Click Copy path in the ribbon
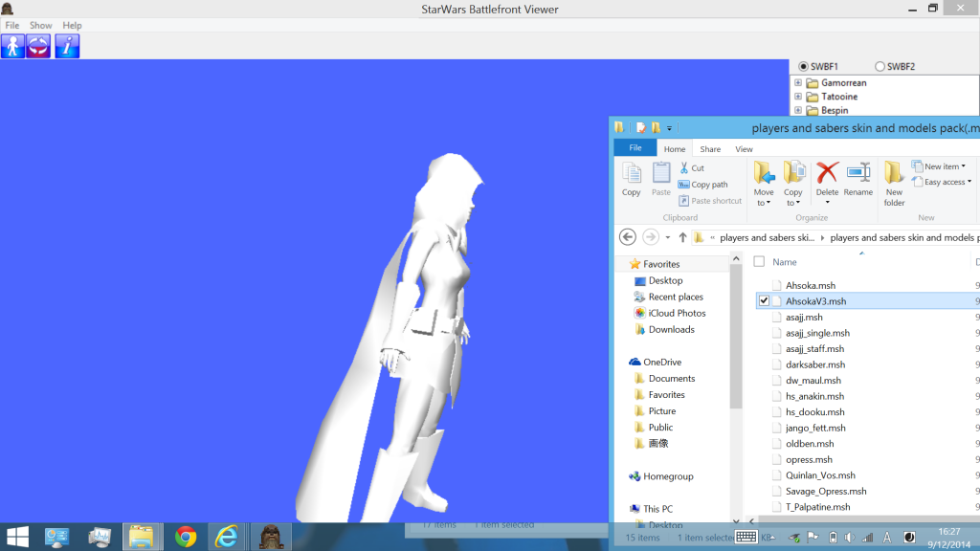Viewport: 980px width, 551px height. click(703, 185)
